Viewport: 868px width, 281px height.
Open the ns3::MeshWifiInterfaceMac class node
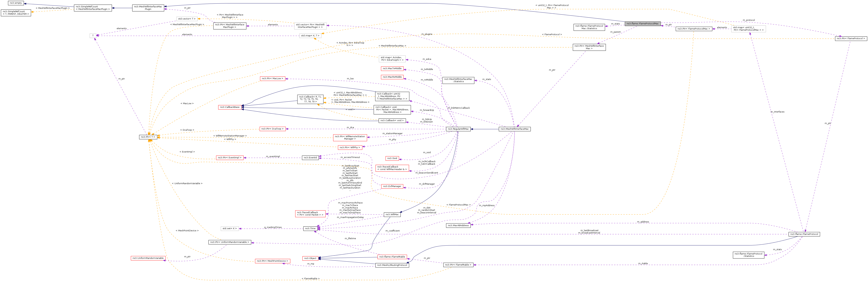515,129
